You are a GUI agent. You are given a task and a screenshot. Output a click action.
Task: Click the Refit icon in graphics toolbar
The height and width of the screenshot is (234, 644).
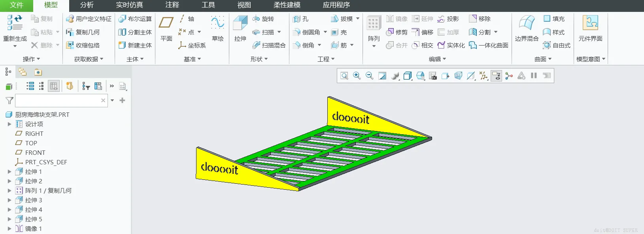click(344, 76)
